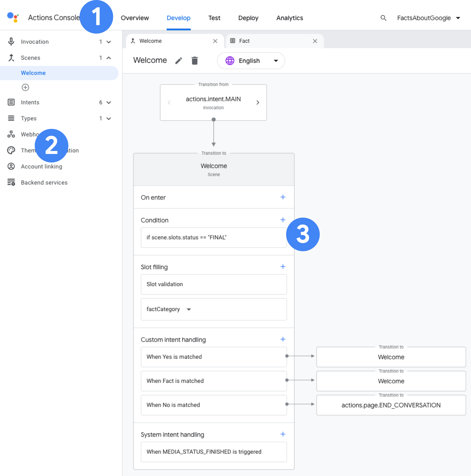Click the pencil icon to rename Welcome

[x=179, y=61]
